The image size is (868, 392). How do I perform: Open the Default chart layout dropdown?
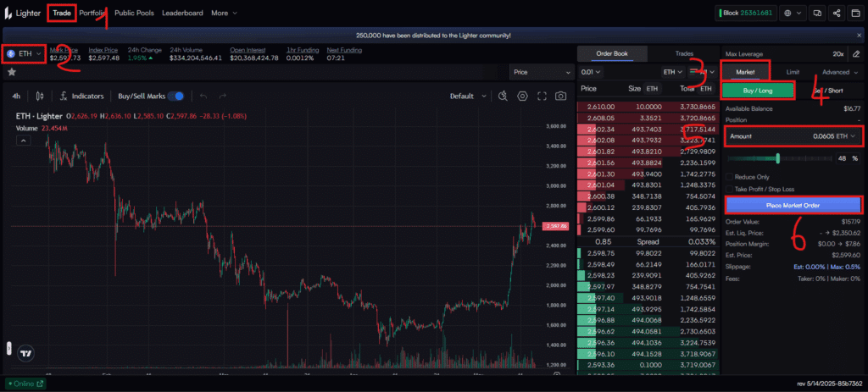click(x=468, y=97)
